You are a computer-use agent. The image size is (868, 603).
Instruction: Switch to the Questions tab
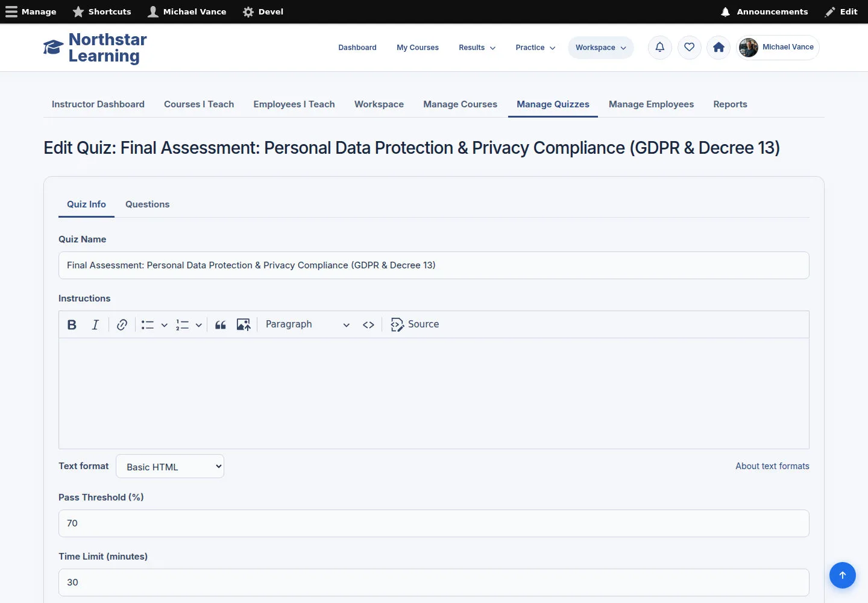tap(147, 204)
